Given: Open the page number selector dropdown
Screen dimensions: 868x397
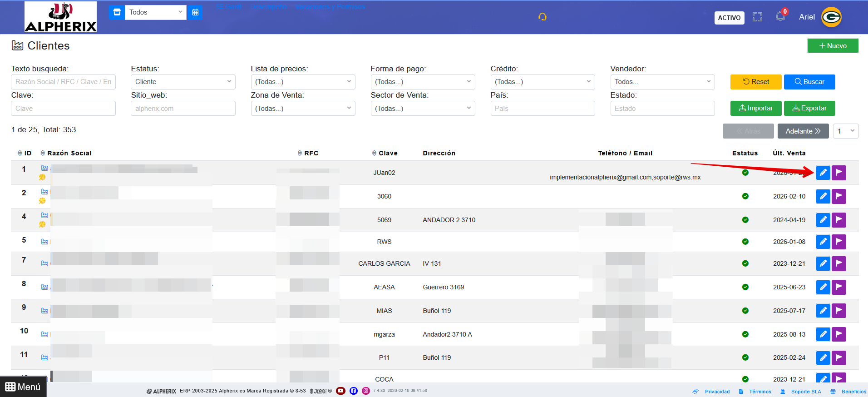Looking at the screenshot, I should point(846,131).
